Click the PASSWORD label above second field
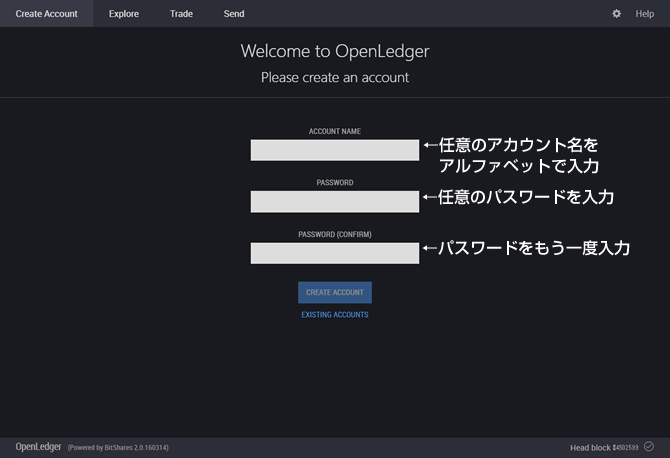This screenshot has width=670, height=458. [x=334, y=183]
